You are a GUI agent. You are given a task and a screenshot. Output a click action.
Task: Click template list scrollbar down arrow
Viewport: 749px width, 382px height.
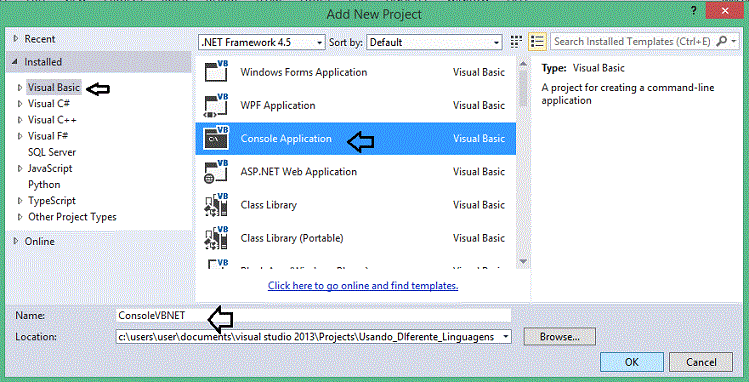tap(523, 261)
